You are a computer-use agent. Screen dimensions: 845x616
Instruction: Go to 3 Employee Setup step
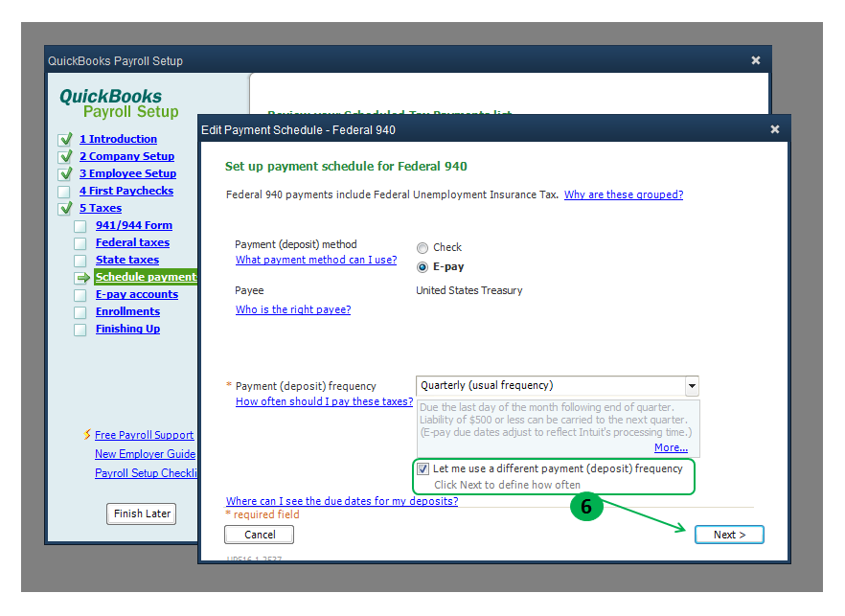(x=127, y=173)
